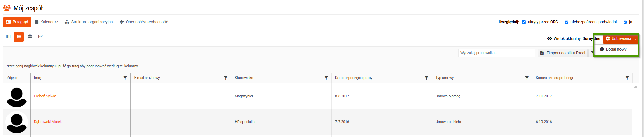The image size is (644, 137).
Task: Open Cichoń Sylwia employee link
Action: 45,96
